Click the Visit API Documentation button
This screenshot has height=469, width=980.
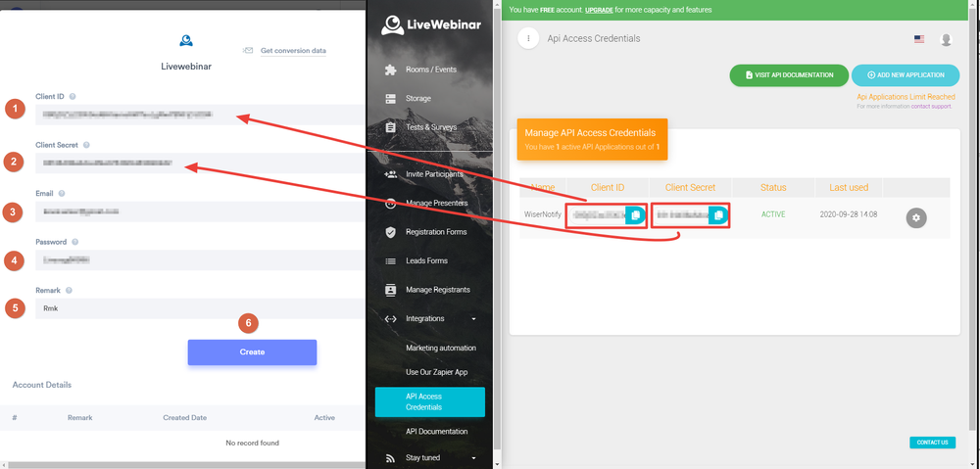pos(789,75)
